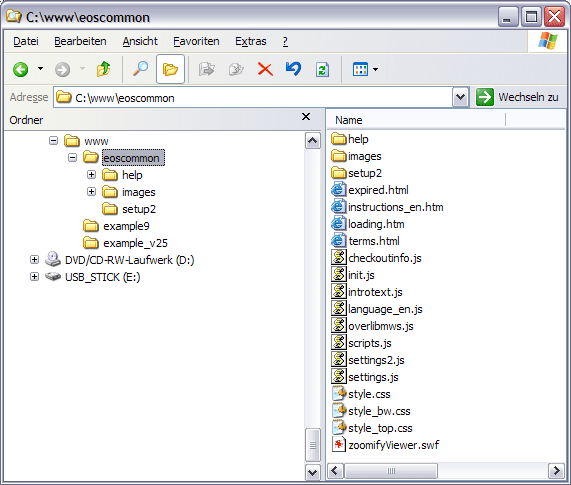
Task: Open the address bar dropdown arrow
Action: (x=460, y=97)
